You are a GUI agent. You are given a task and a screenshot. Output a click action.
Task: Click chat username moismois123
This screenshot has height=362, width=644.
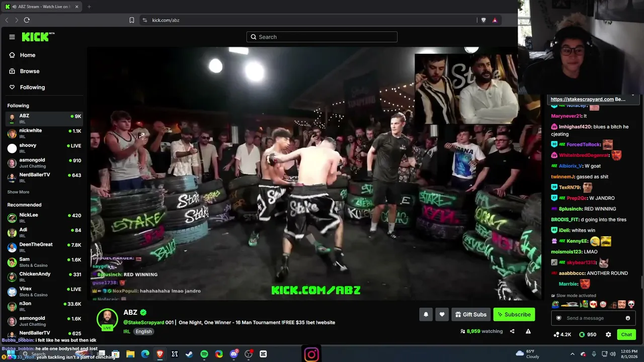point(567,251)
